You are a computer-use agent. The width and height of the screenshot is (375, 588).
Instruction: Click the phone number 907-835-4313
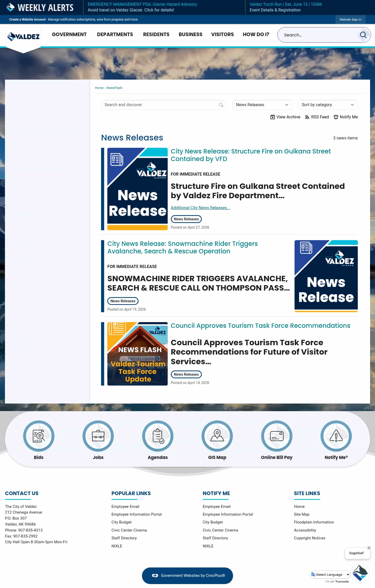30,530
